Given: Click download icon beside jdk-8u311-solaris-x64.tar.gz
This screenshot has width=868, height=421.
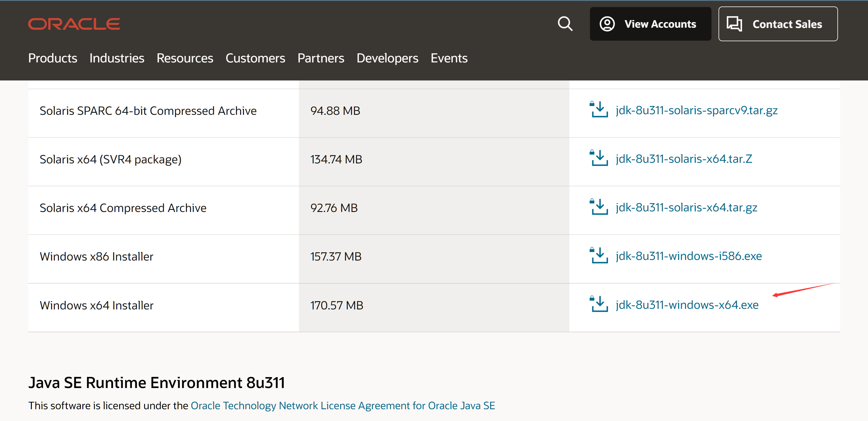Looking at the screenshot, I should pyautogui.click(x=599, y=207).
